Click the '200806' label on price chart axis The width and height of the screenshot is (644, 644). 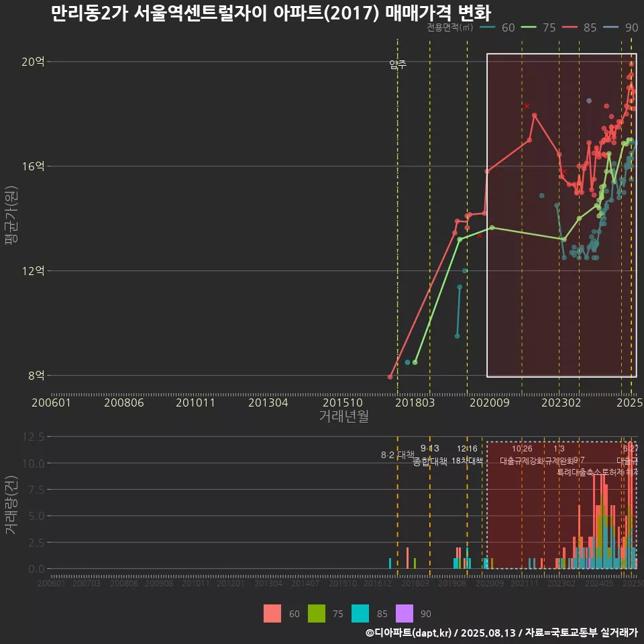(x=124, y=402)
